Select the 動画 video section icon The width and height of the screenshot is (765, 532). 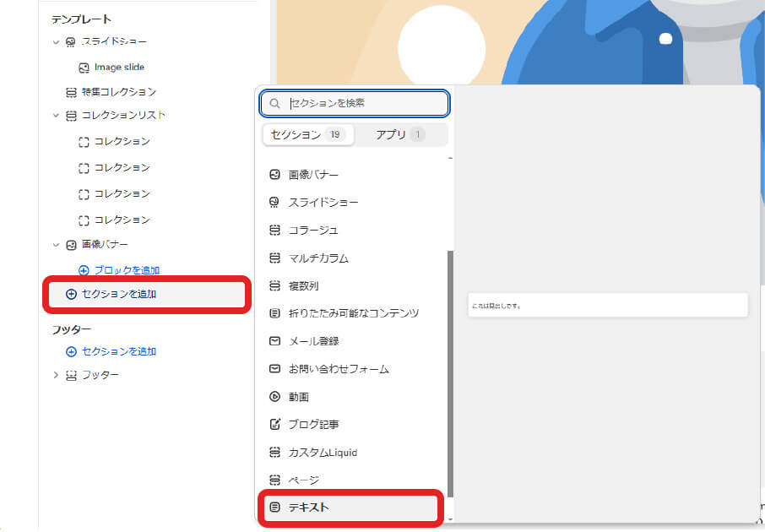click(274, 397)
